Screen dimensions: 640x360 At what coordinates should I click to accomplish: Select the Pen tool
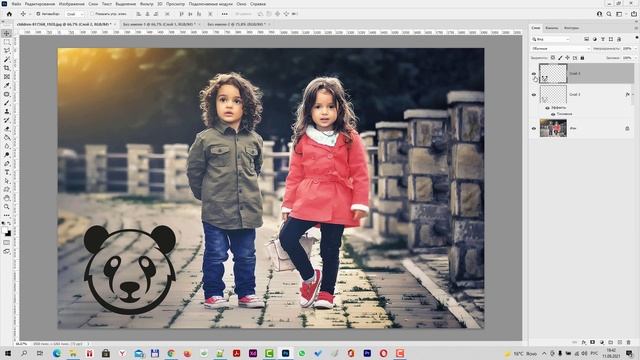point(7,163)
